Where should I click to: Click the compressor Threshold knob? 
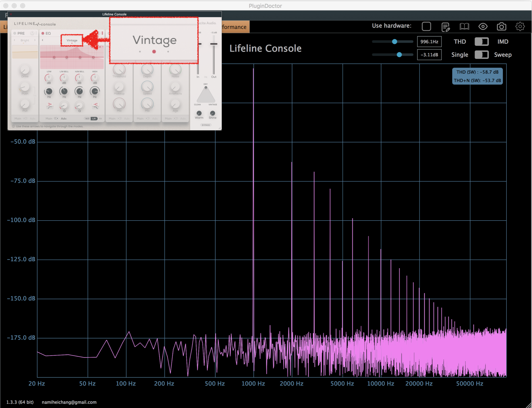119,70
